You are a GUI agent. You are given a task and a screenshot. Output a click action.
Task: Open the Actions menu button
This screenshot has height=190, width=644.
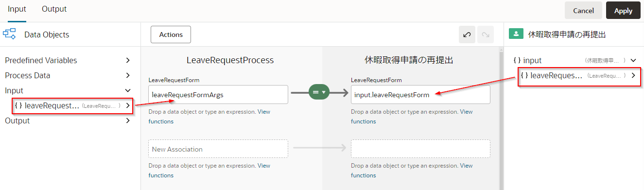coord(171,35)
